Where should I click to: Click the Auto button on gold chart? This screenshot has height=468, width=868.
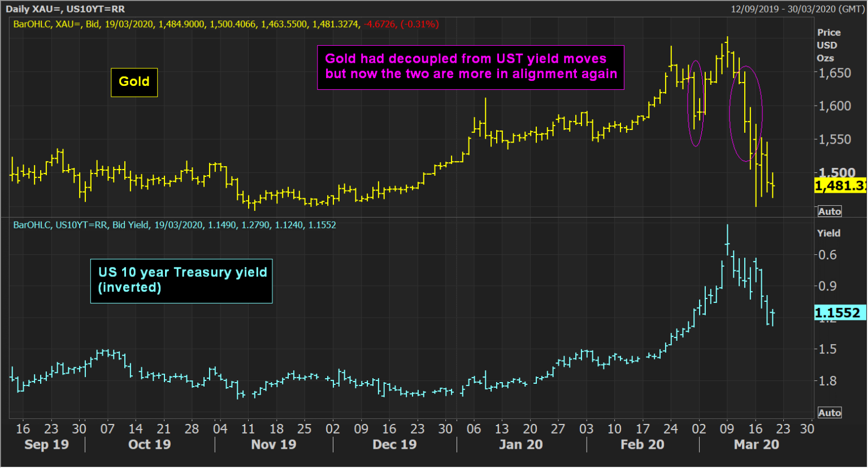(830, 211)
